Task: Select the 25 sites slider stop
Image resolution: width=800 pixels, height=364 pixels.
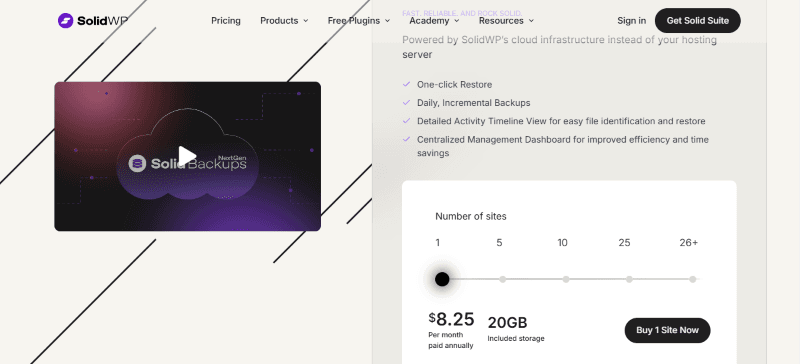Action: [x=629, y=279]
